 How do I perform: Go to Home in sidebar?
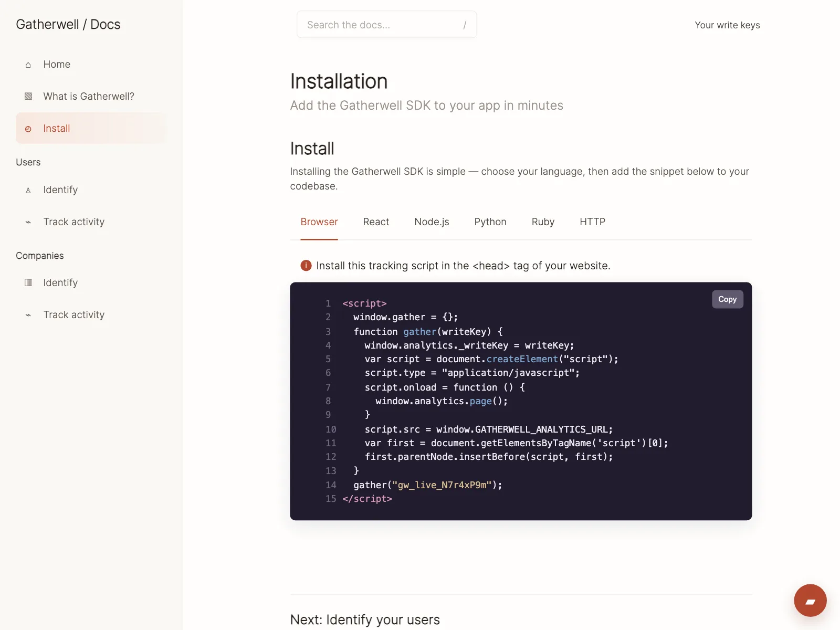(90, 65)
